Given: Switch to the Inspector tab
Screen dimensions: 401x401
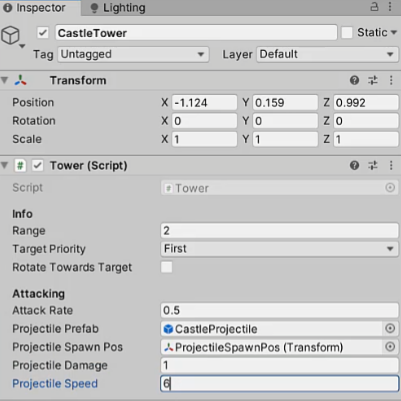Looking at the screenshot, I should [x=40, y=8].
